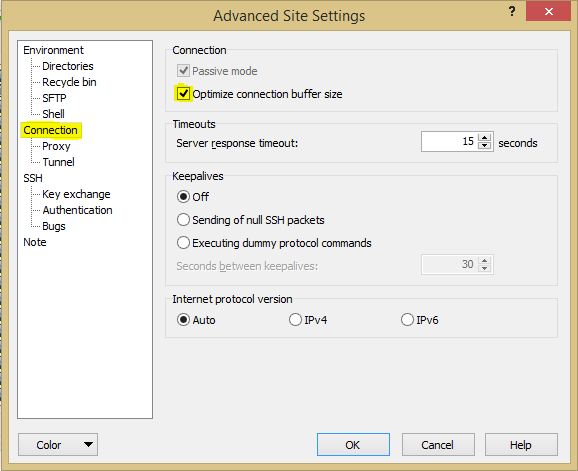
Task: Go to the Directories page
Action: (x=68, y=66)
